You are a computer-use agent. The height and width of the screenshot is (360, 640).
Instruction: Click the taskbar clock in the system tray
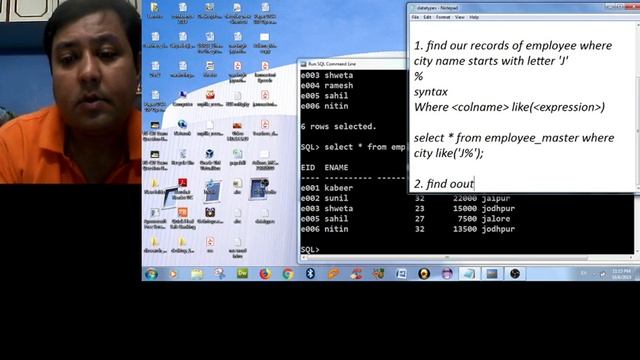pyautogui.click(x=621, y=274)
